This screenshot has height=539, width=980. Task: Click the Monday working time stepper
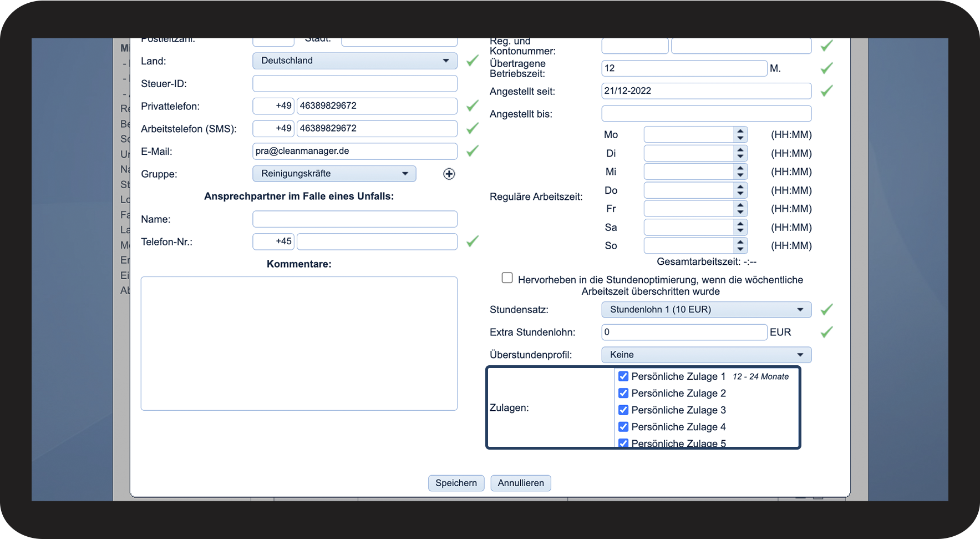tap(740, 135)
